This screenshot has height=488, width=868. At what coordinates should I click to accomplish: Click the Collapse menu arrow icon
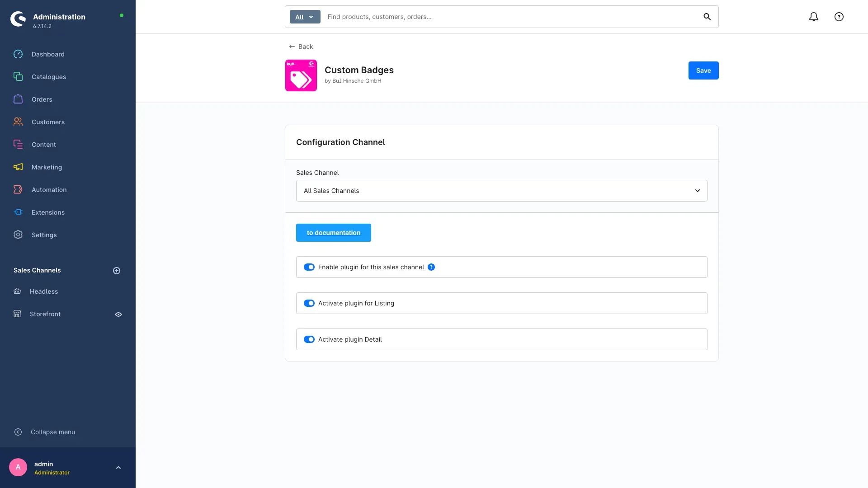18,432
